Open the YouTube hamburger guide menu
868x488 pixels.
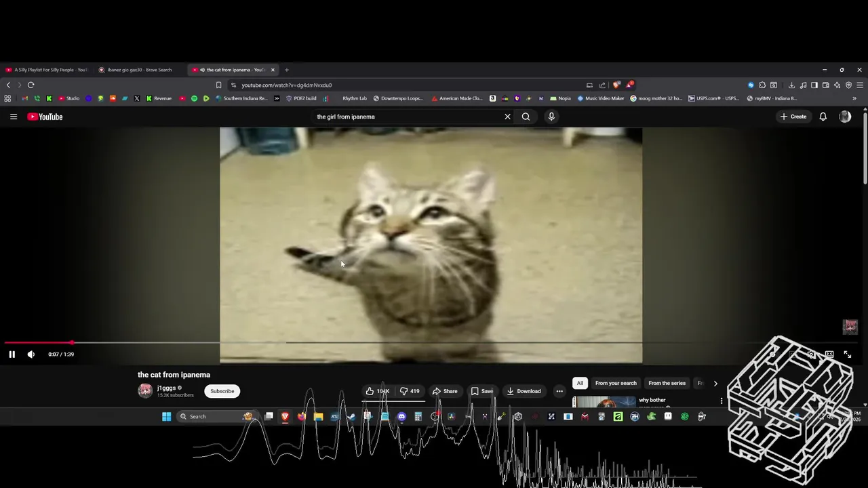tap(13, 117)
